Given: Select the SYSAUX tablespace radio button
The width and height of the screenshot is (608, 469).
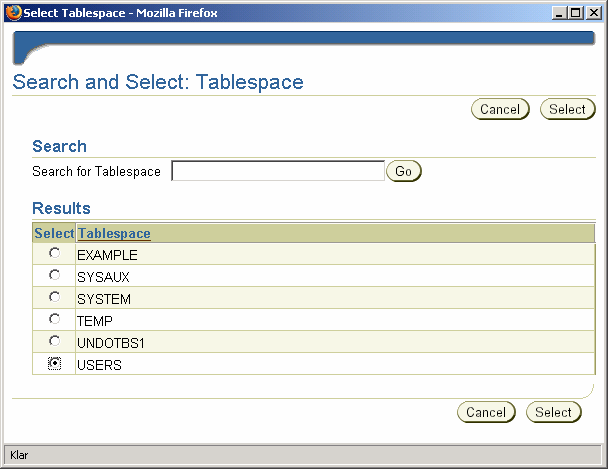Looking at the screenshot, I should coord(54,275).
